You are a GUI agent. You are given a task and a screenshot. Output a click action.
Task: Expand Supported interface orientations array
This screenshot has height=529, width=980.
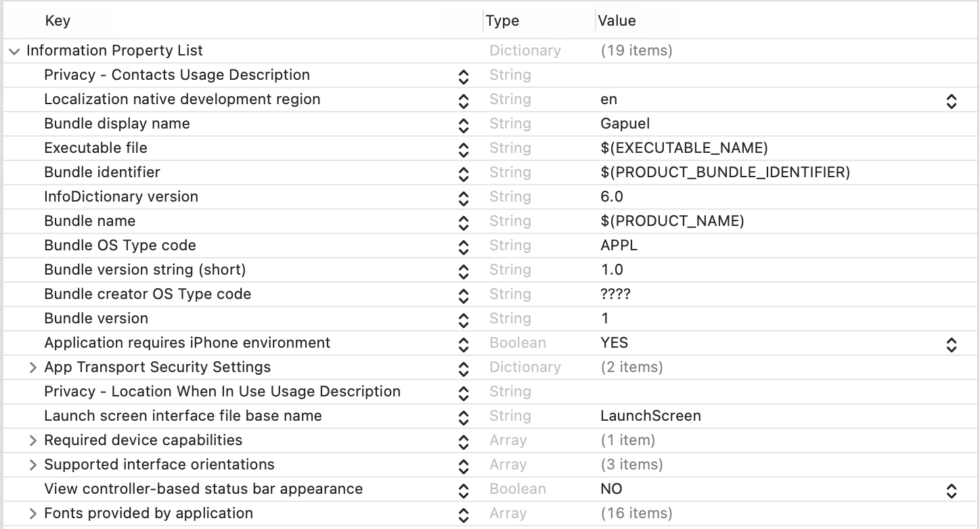[x=32, y=465]
